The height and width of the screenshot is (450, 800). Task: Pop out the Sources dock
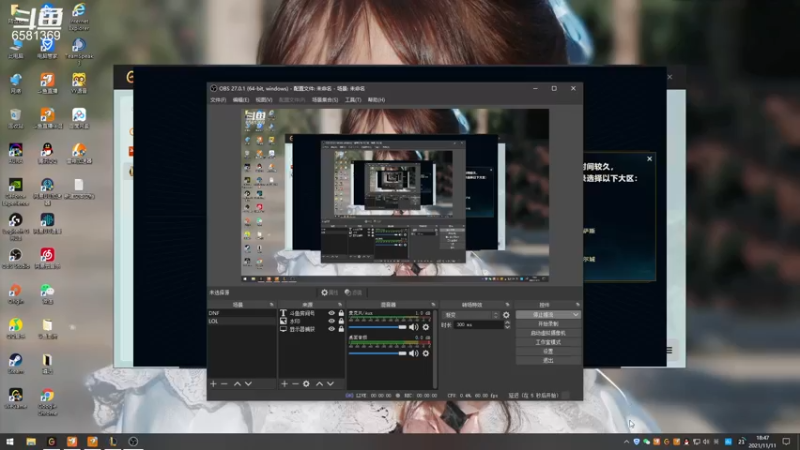pyautogui.click(x=340, y=305)
